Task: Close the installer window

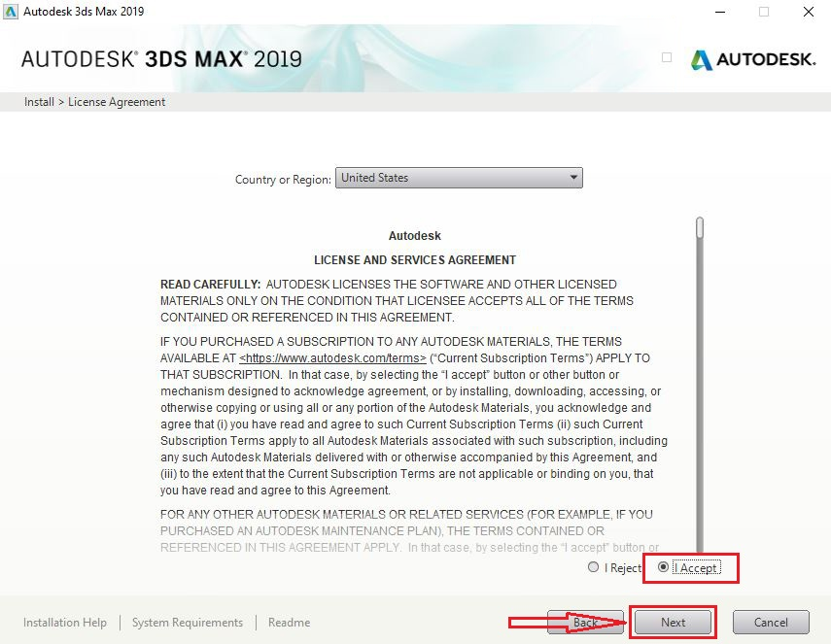Action: [809, 12]
